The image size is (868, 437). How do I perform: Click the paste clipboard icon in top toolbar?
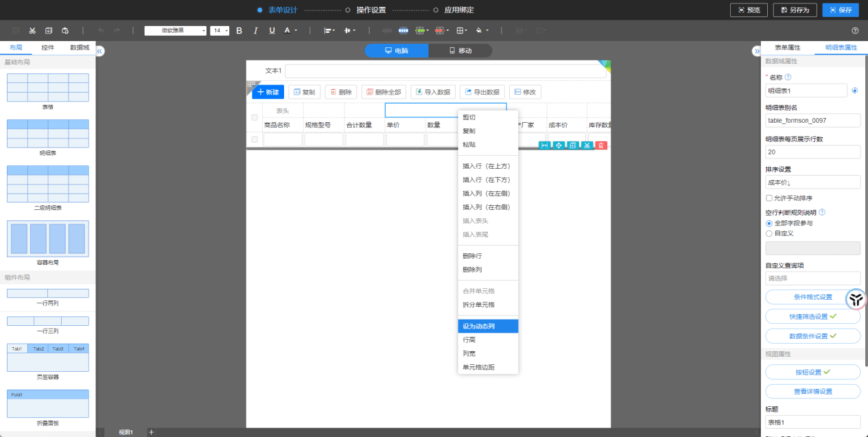pyautogui.click(x=65, y=31)
